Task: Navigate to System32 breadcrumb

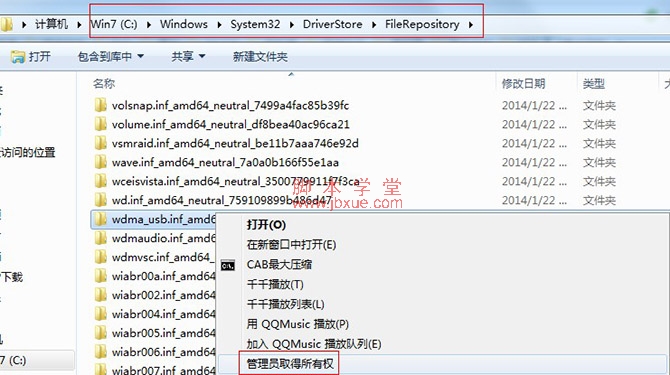Action: 255,24
